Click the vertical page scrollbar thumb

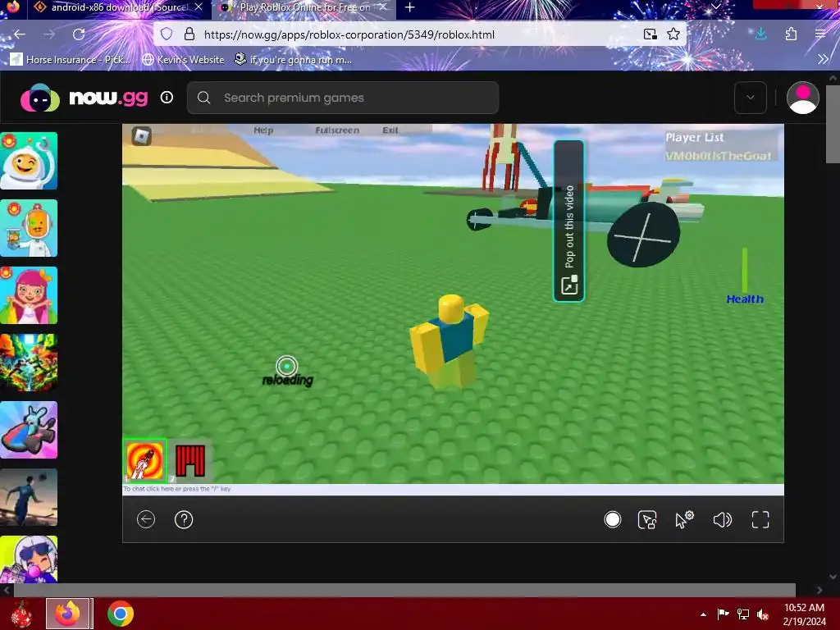tap(833, 124)
